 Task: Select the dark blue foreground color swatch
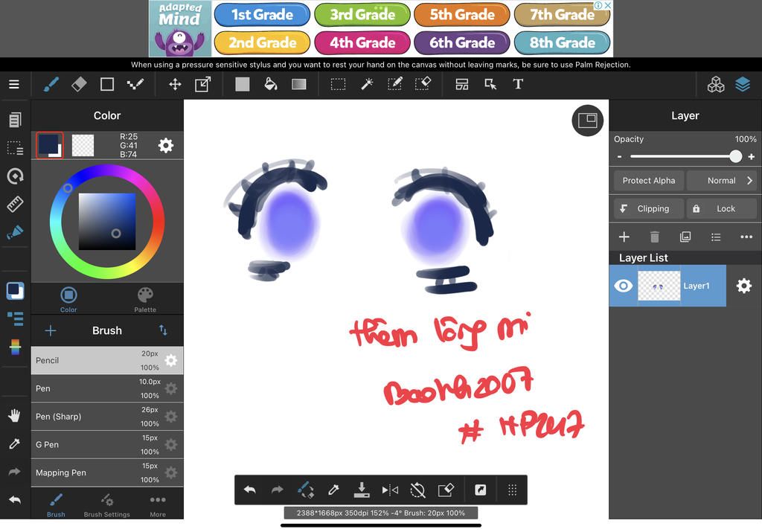[50, 145]
